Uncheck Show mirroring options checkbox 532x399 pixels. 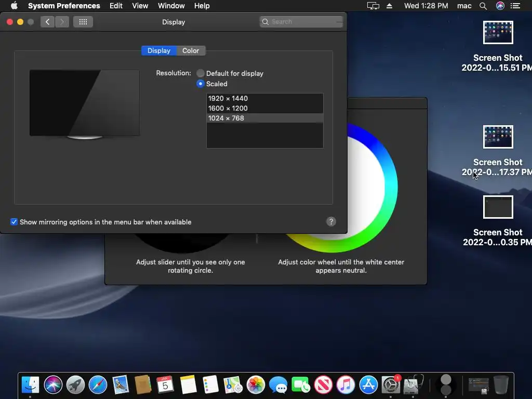click(14, 222)
